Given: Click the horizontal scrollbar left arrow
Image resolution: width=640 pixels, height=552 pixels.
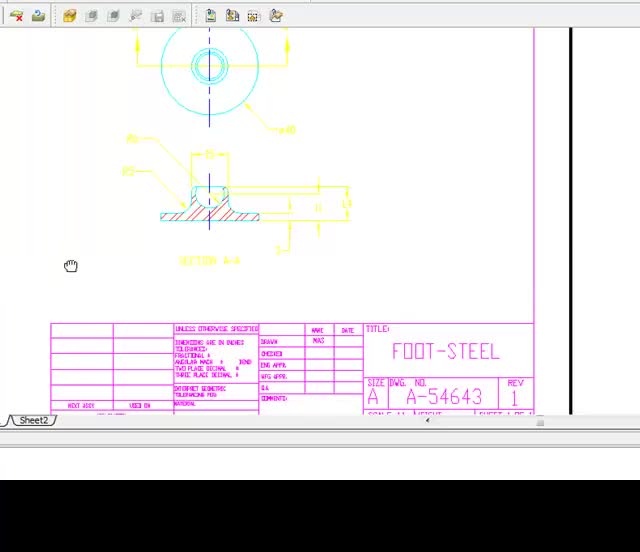Looking at the screenshot, I should 427,420.
